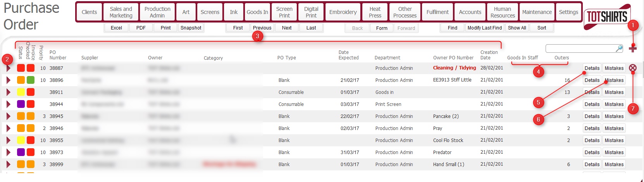Click yellow status square for PO 38911
The width and height of the screenshot is (644, 182).
click(x=21, y=92)
